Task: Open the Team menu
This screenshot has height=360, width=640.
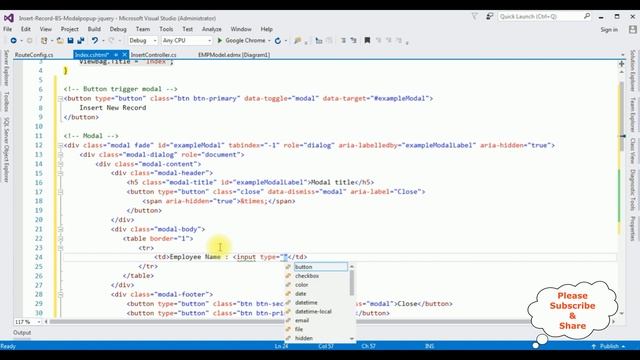Action: coord(143,29)
